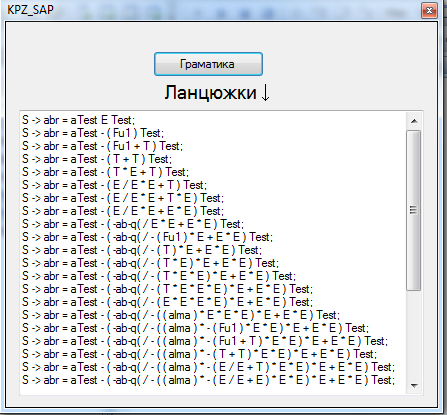The height and width of the screenshot is (415, 447).
Task: Select the first line 'abr = aTest E Test;'
Action: 78,120
